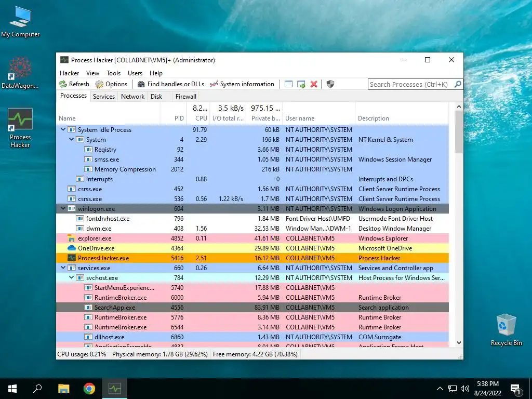Open the Users menu
The image size is (532, 399).
[x=135, y=73]
